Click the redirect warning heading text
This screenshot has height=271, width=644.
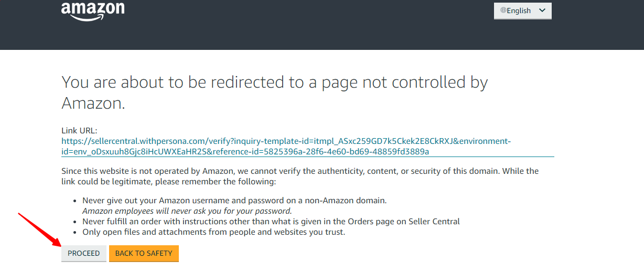click(x=275, y=92)
